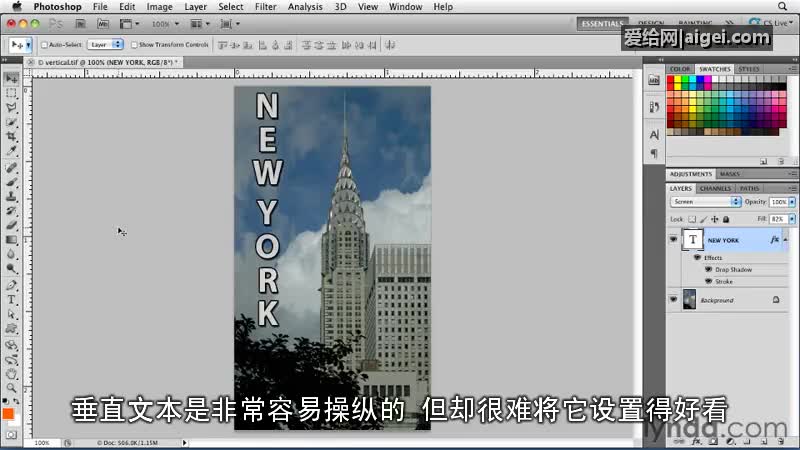Enable the Auto-Select checkbox
800x450 pixels.
(44, 45)
